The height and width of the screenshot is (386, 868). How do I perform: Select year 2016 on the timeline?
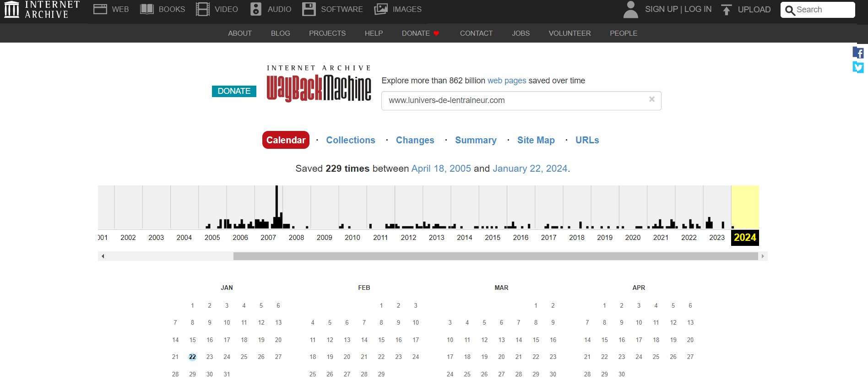coord(521,238)
